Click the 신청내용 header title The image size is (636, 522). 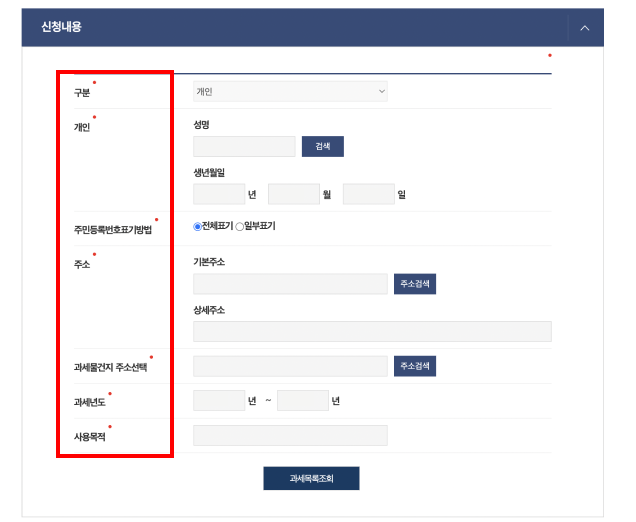[61, 27]
